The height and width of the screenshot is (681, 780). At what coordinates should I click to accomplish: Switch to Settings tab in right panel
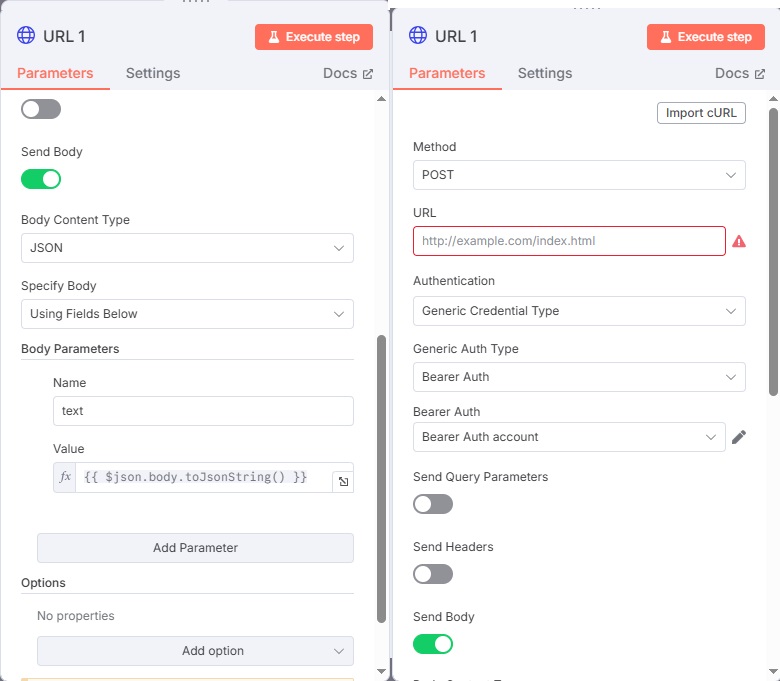(545, 73)
